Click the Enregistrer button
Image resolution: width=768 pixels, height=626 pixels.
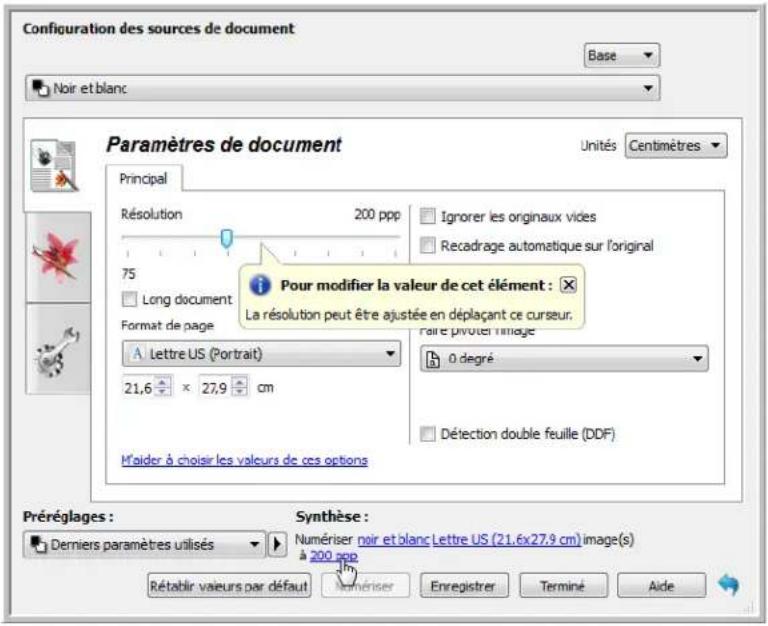pyautogui.click(x=463, y=586)
